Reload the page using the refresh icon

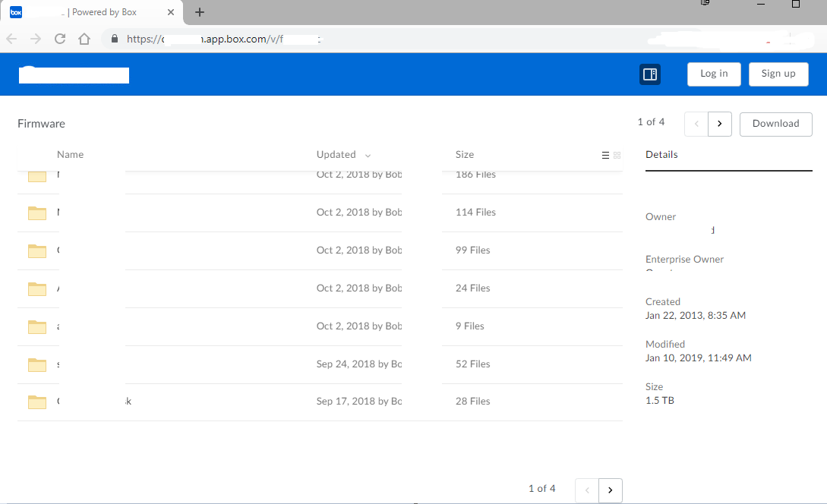pos(60,38)
